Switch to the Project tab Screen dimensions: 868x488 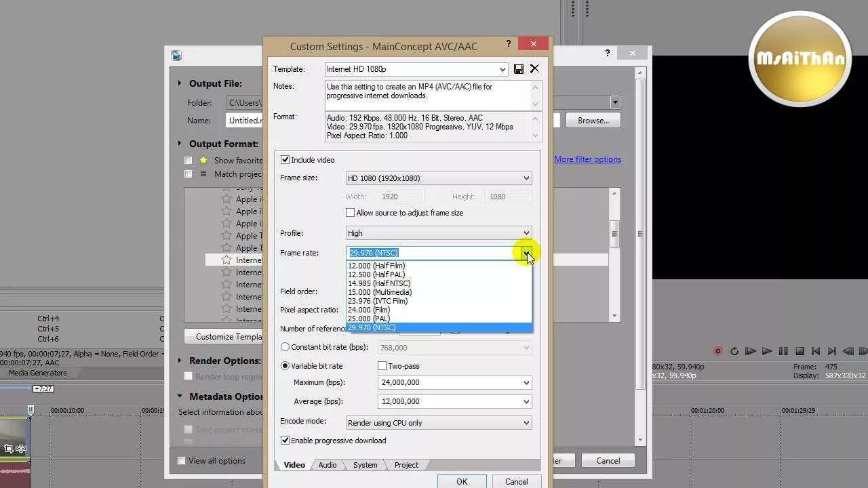(x=406, y=465)
